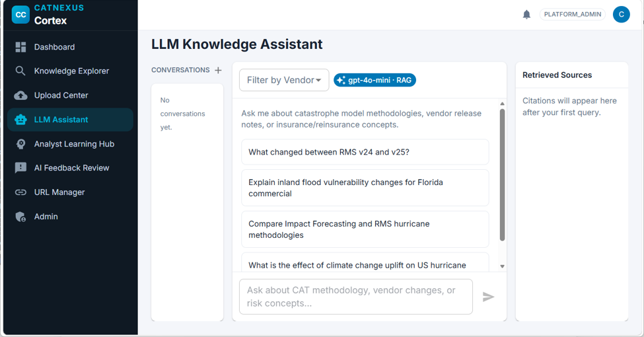Click the sparkle icon on the model chip
The height and width of the screenshot is (337, 644).
point(341,80)
